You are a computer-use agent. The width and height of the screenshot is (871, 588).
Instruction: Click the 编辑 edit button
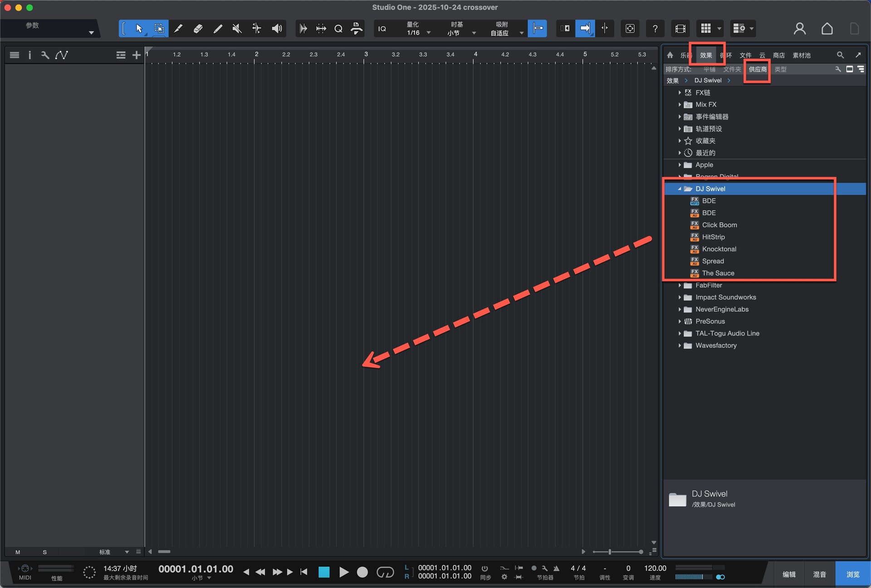tap(789, 574)
